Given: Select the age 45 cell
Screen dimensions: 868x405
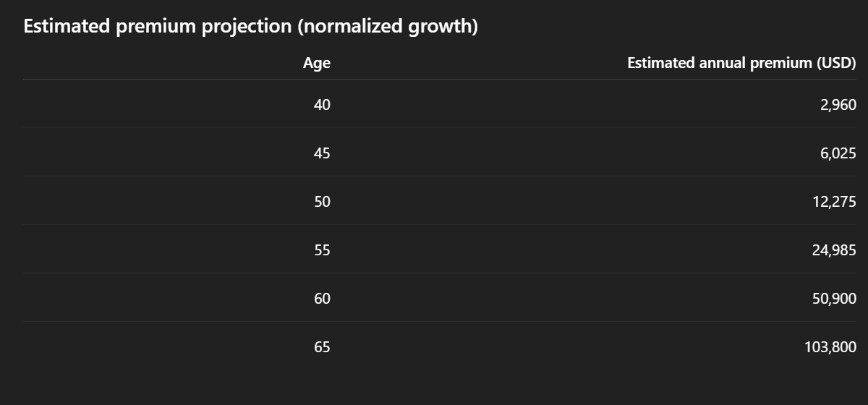Looking at the screenshot, I should (322, 153).
